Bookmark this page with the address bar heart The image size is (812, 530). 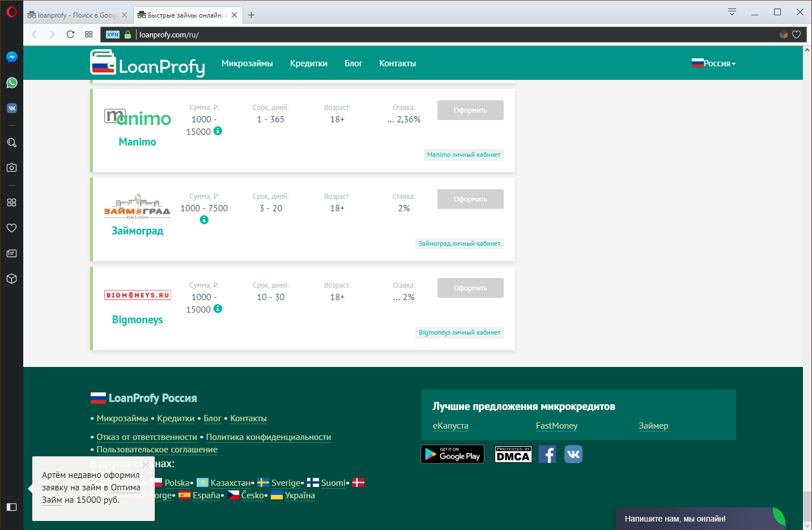point(796,35)
